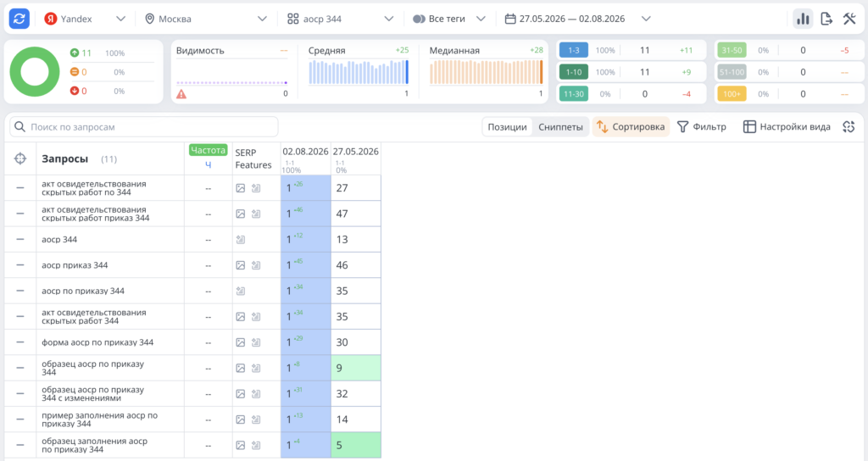Click the SERP feature icon for 'аоср 344'
868x461 pixels.
pyautogui.click(x=240, y=240)
